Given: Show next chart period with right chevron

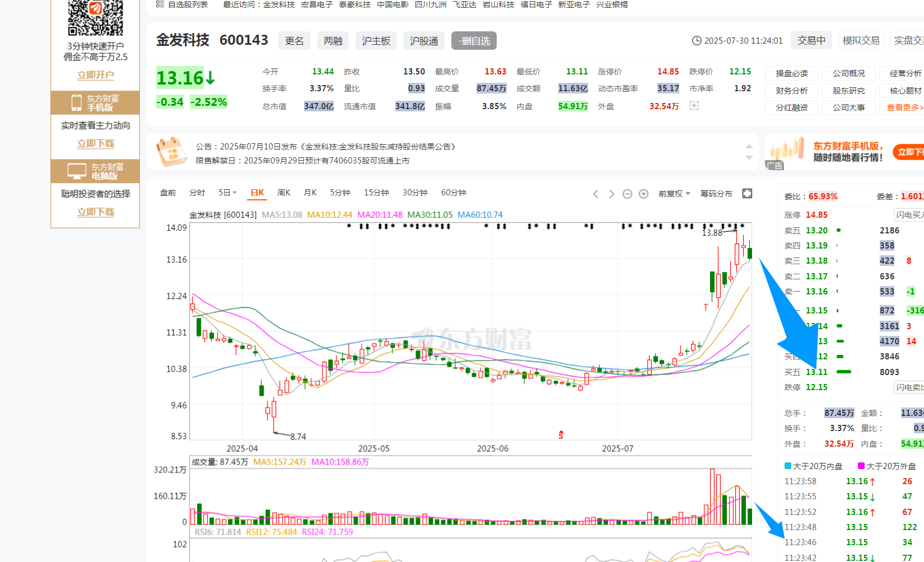Looking at the screenshot, I should point(612,194).
